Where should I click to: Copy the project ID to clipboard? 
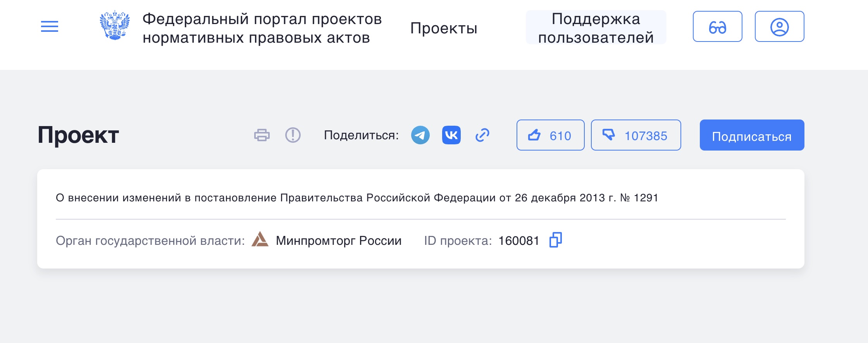click(556, 240)
